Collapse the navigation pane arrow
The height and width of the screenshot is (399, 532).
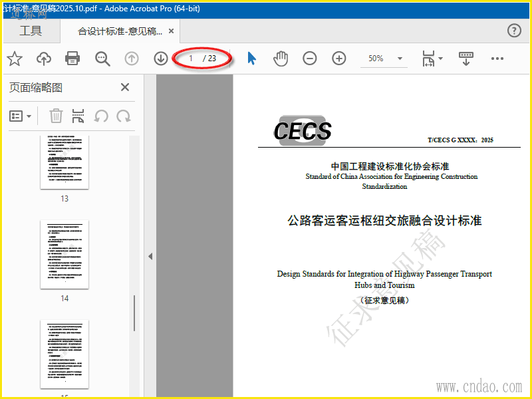[150, 256]
